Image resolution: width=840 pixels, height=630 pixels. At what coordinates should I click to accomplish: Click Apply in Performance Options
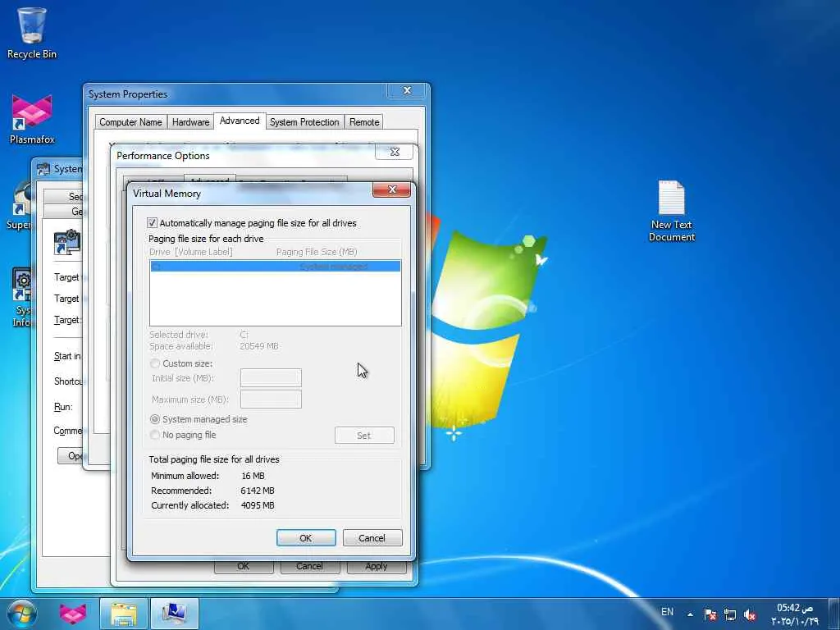(x=377, y=567)
